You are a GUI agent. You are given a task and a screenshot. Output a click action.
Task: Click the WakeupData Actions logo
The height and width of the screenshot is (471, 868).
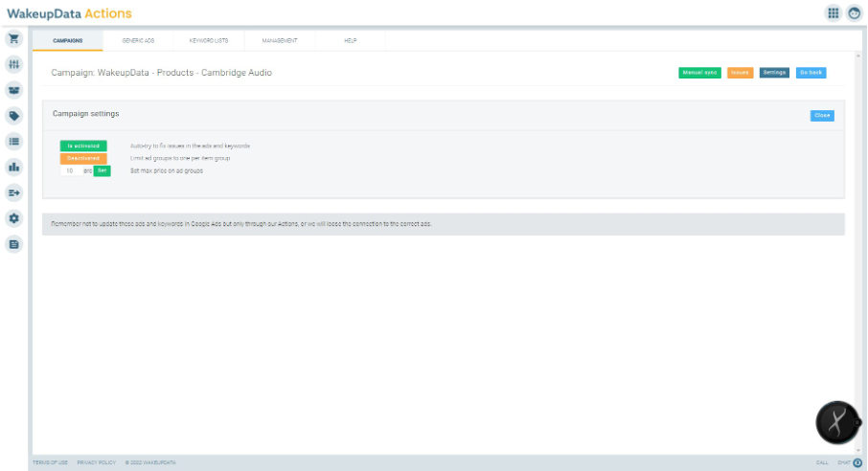coord(69,13)
